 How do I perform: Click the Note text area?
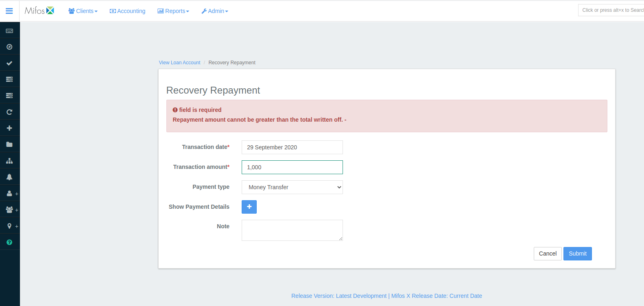tap(292, 230)
